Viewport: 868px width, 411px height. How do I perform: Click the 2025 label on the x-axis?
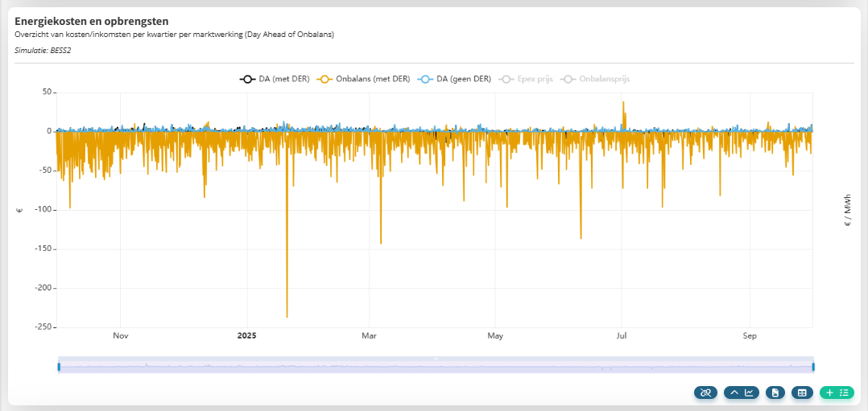[246, 336]
